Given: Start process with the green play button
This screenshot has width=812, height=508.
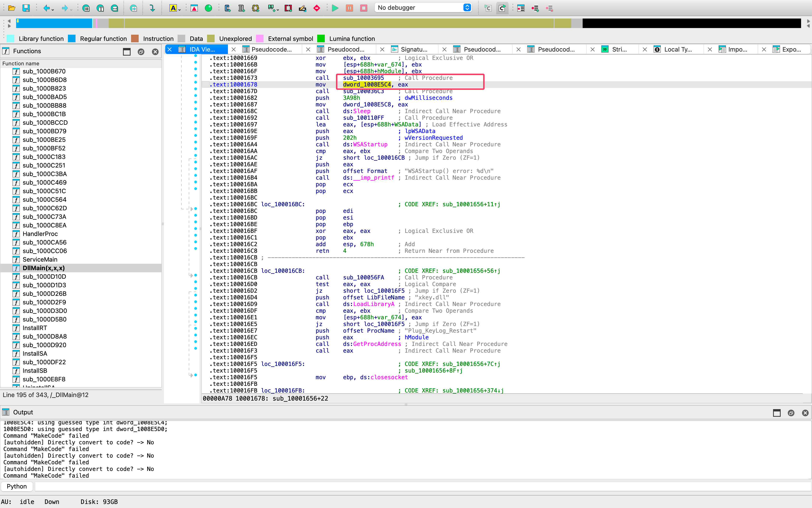Looking at the screenshot, I should tap(335, 8).
